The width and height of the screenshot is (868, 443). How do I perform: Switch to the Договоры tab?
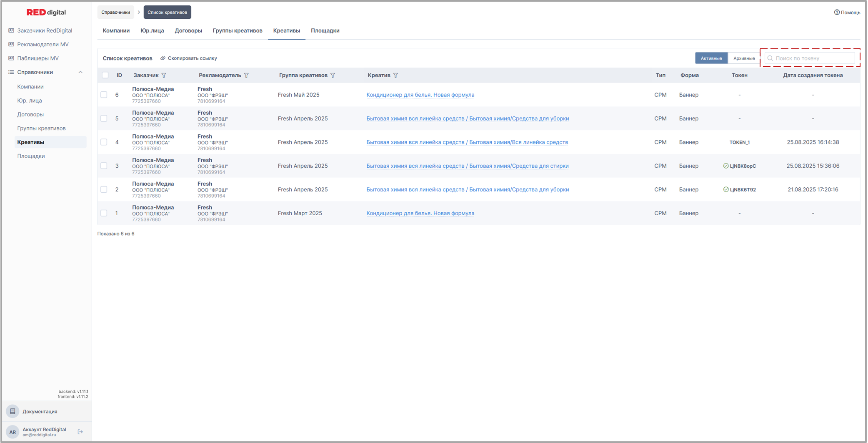[188, 30]
